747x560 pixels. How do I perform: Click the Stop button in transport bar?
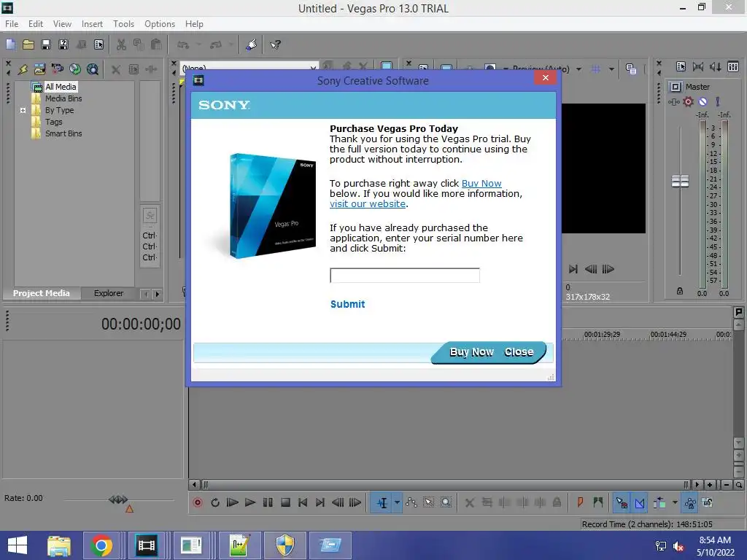pyautogui.click(x=285, y=502)
